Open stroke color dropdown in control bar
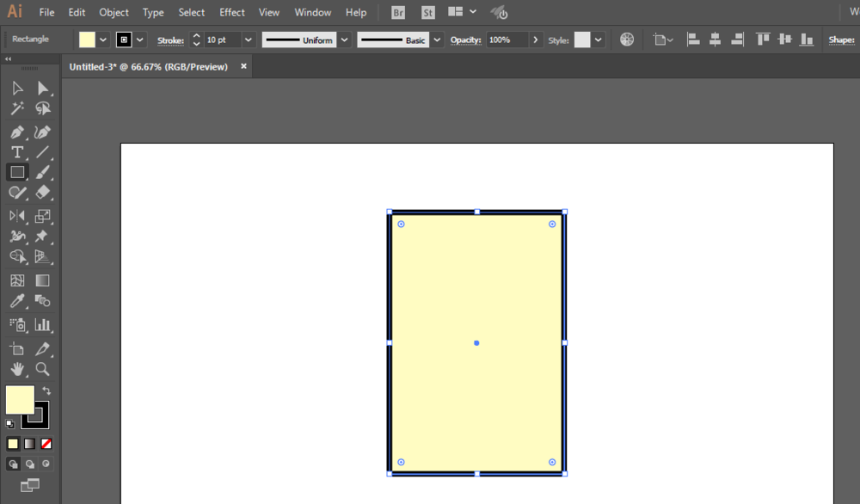The image size is (860, 504). 140,40
